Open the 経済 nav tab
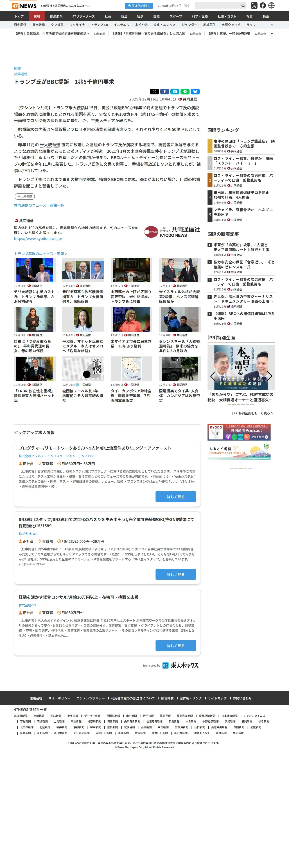Image resolution: width=289 pixels, height=868 pixels. pos(140,16)
